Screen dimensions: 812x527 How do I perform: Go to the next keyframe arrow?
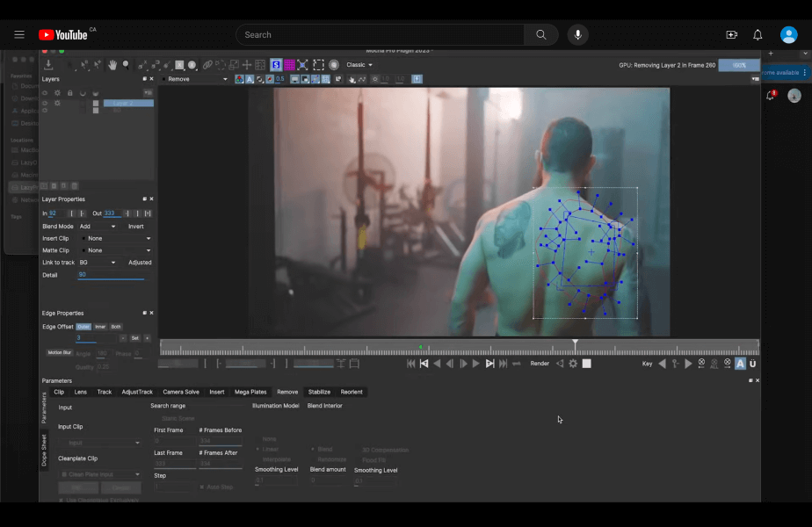click(688, 364)
